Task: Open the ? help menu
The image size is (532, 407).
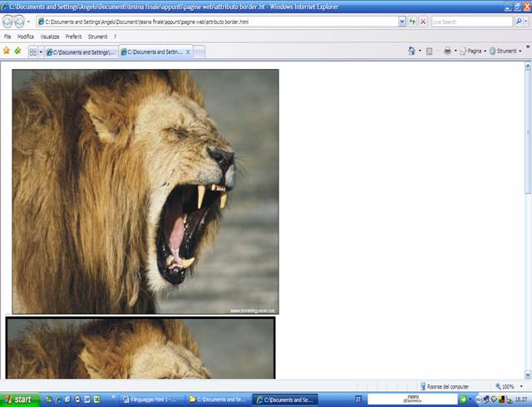Action: [x=115, y=37]
